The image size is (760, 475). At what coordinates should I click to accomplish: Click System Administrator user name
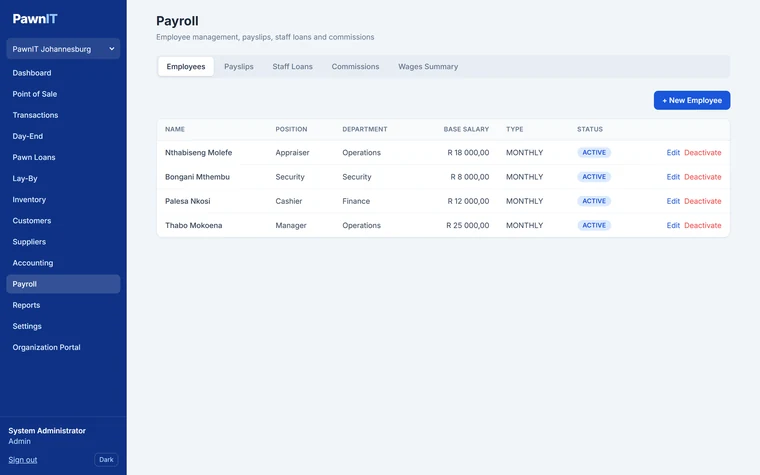pos(47,431)
